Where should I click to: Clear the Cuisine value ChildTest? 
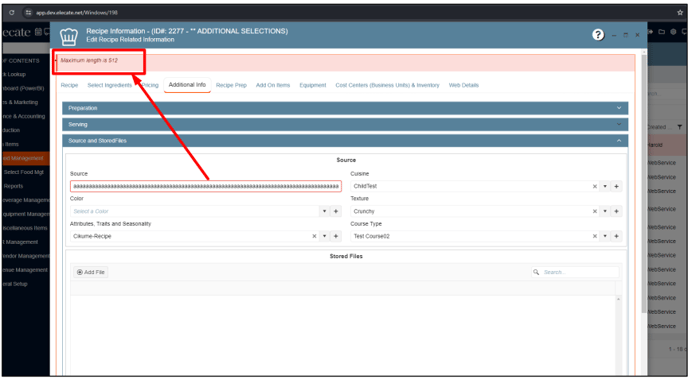click(595, 186)
